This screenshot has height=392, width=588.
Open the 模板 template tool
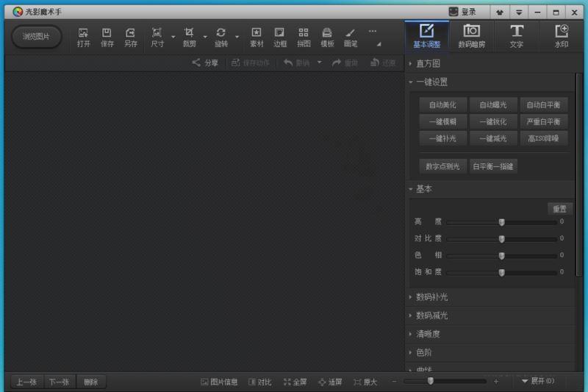tap(327, 37)
